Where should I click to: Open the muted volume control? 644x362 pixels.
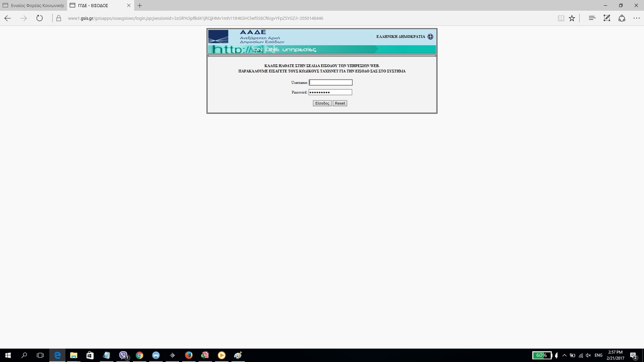coord(588,355)
